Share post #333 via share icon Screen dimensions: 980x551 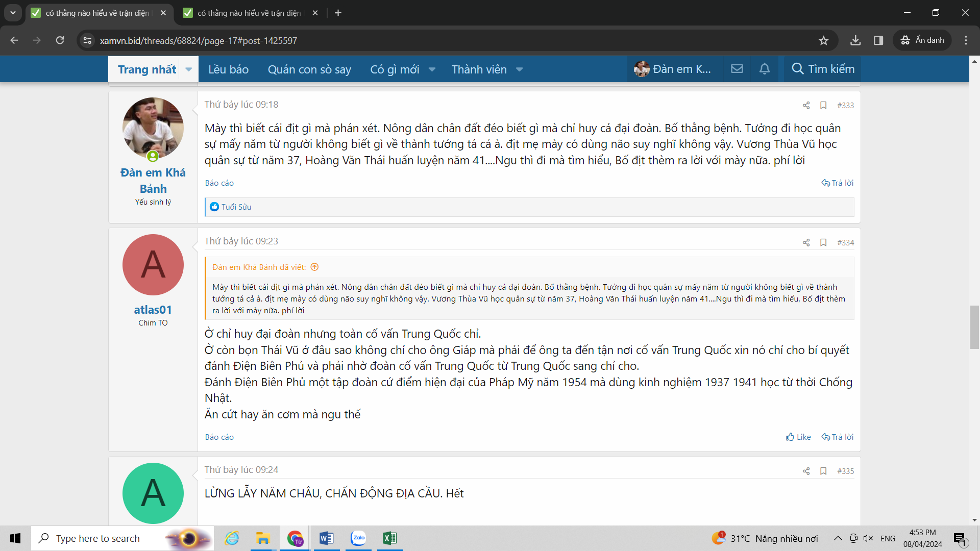806,105
